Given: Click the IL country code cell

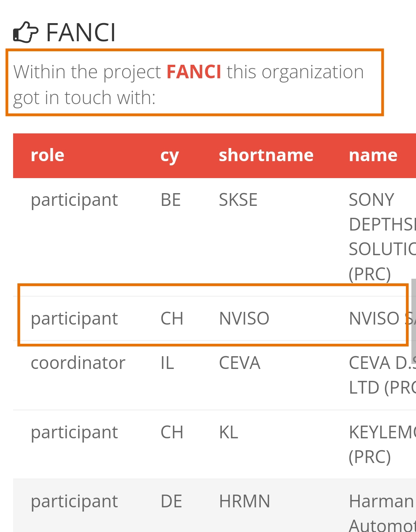Looking at the screenshot, I should 167,363.
